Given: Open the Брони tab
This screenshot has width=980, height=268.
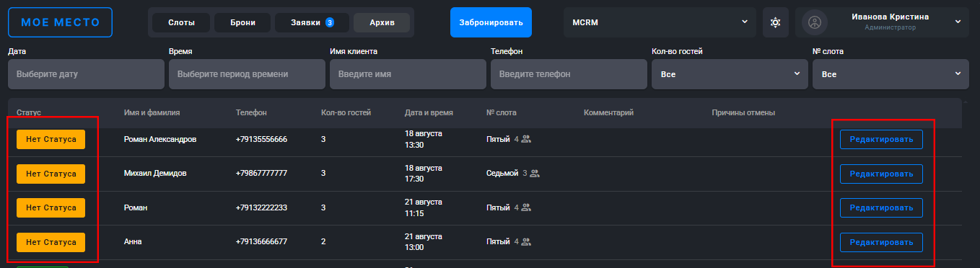Looking at the screenshot, I should pyautogui.click(x=242, y=22).
